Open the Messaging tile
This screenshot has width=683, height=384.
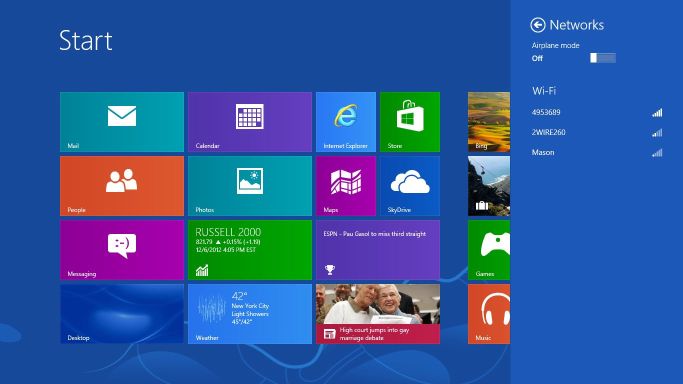tap(122, 250)
